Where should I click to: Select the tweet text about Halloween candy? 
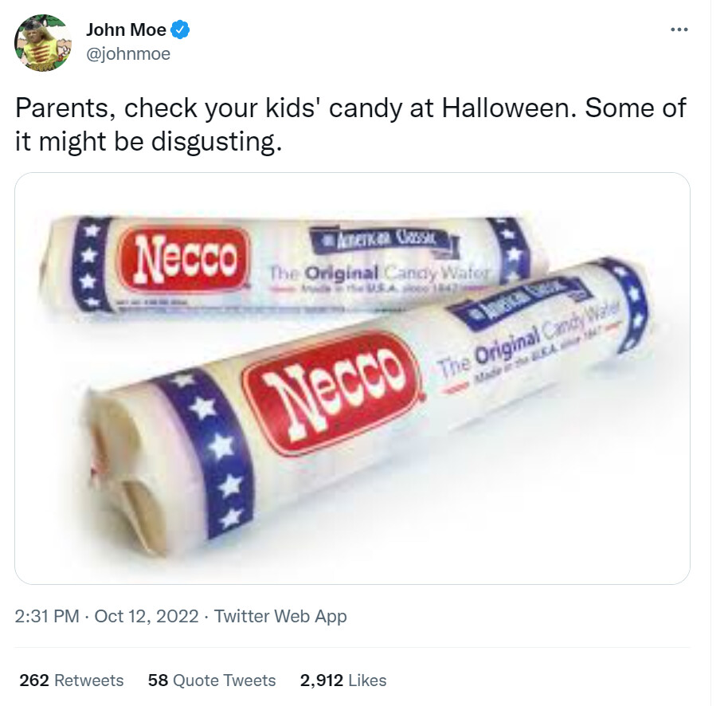(x=350, y=124)
